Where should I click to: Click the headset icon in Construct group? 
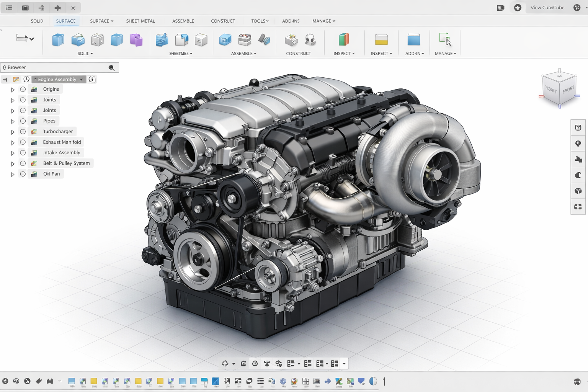310,39
